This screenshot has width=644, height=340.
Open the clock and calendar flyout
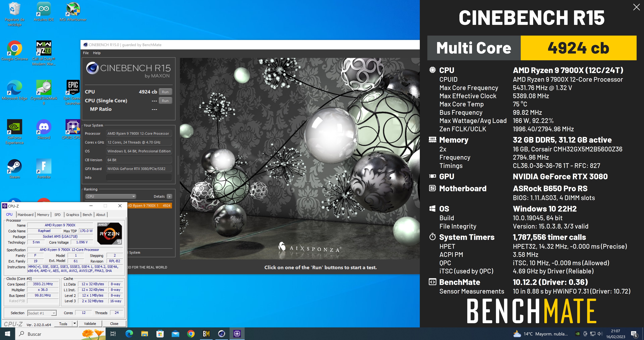[x=616, y=334]
